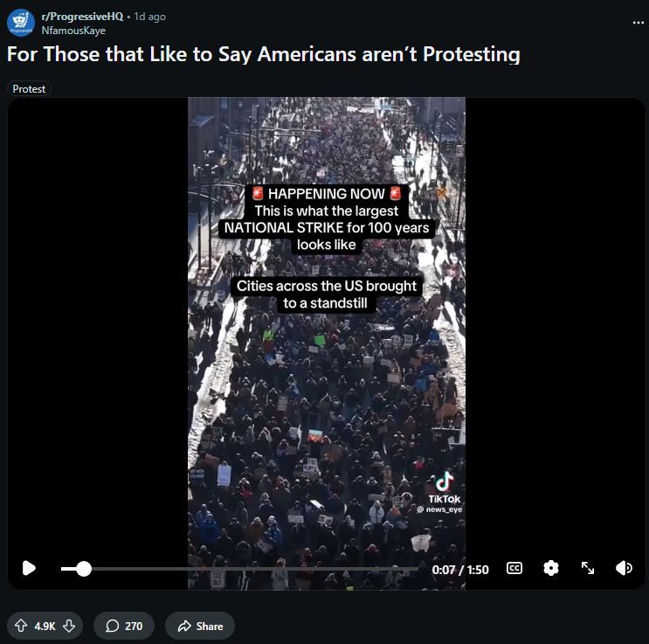The height and width of the screenshot is (644, 649).
Task: Open the post title 'For Those that Like to Say'
Action: pos(264,54)
